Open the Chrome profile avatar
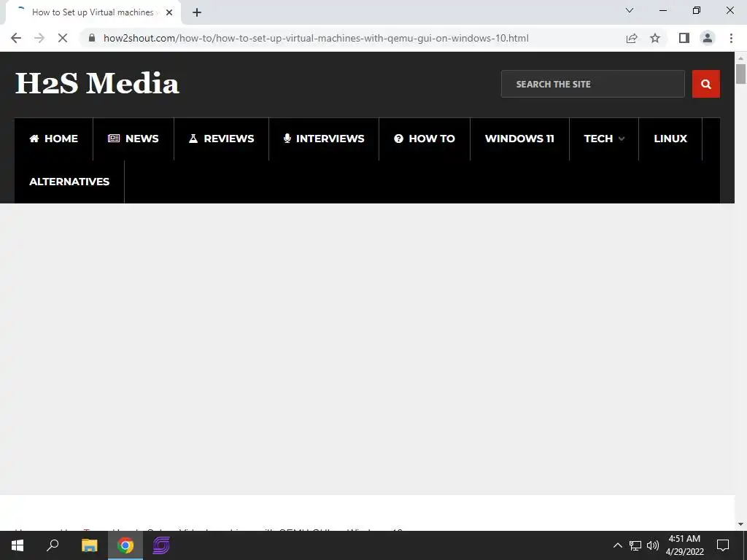The image size is (747, 560). tap(708, 38)
